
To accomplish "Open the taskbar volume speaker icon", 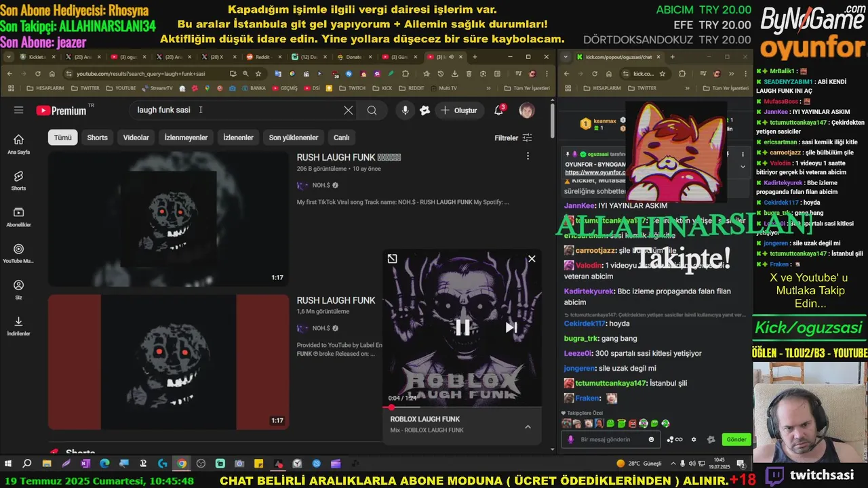I will pos(693,464).
